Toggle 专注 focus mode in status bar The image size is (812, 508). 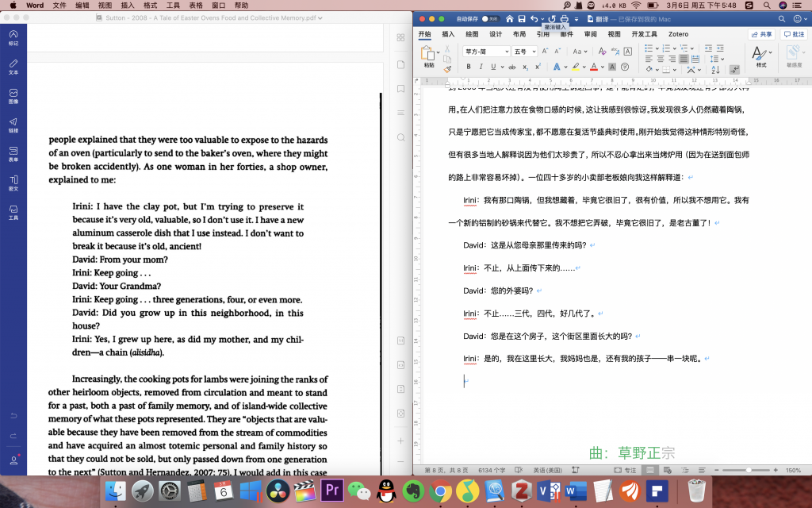(x=626, y=470)
